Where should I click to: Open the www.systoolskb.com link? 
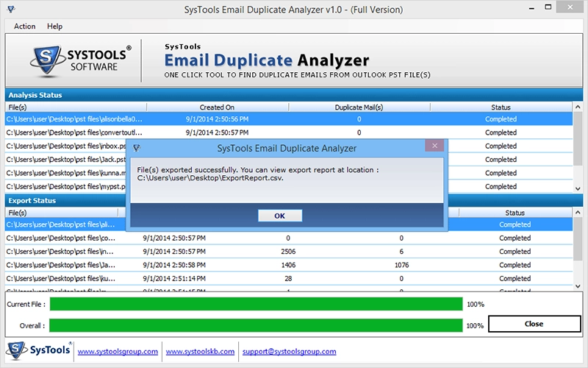coord(200,352)
